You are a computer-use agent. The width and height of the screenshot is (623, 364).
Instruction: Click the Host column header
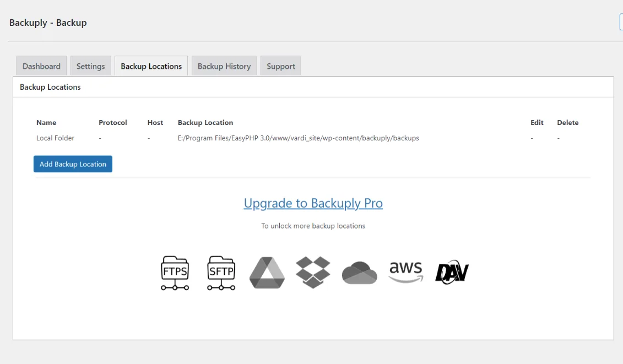[155, 122]
